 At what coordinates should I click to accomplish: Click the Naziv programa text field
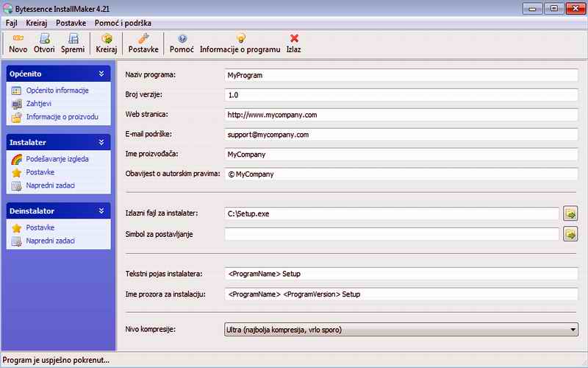point(401,75)
